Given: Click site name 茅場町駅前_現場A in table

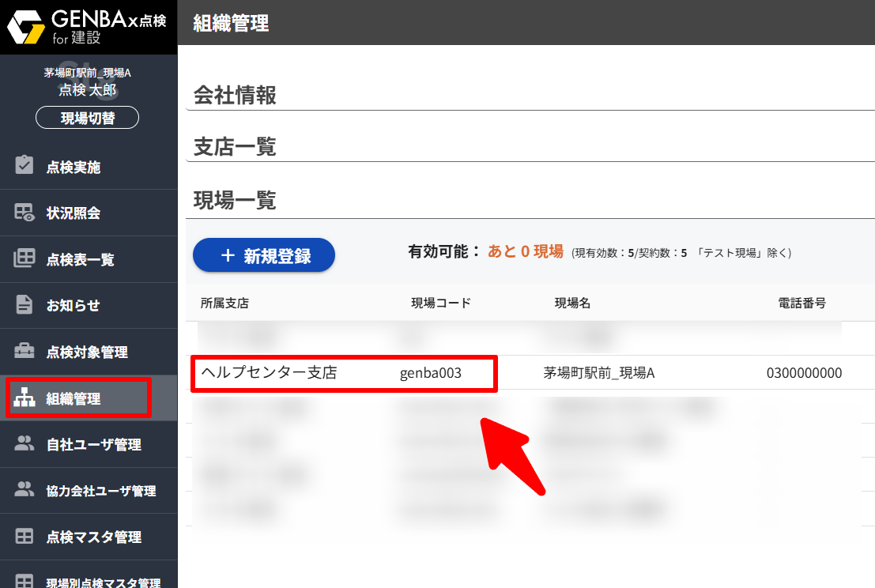Looking at the screenshot, I should pyautogui.click(x=598, y=373).
